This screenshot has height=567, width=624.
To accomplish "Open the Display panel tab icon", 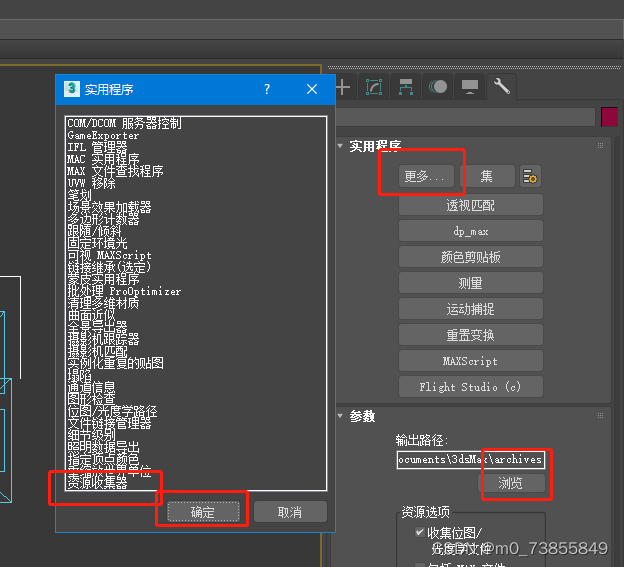I will click(x=470, y=87).
